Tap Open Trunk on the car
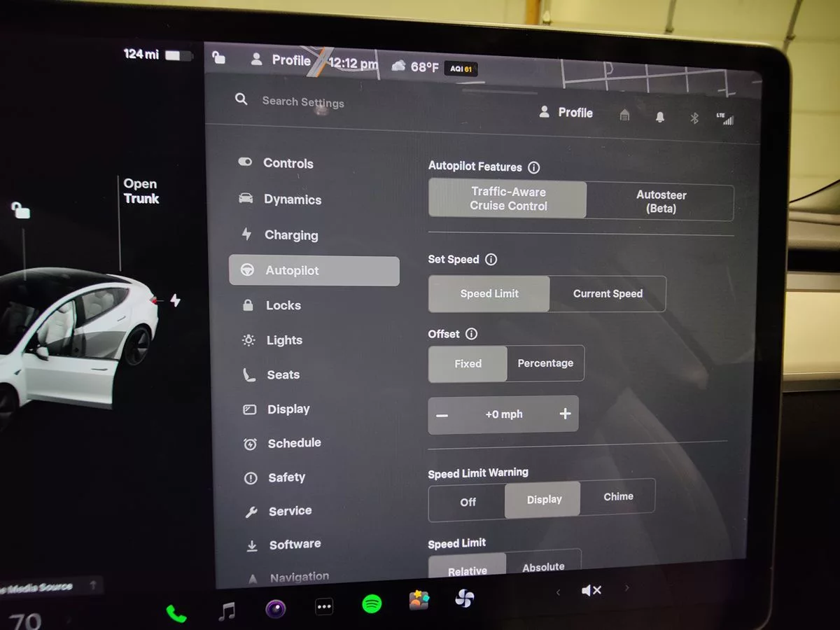840x630 pixels. click(x=141, y=191)
